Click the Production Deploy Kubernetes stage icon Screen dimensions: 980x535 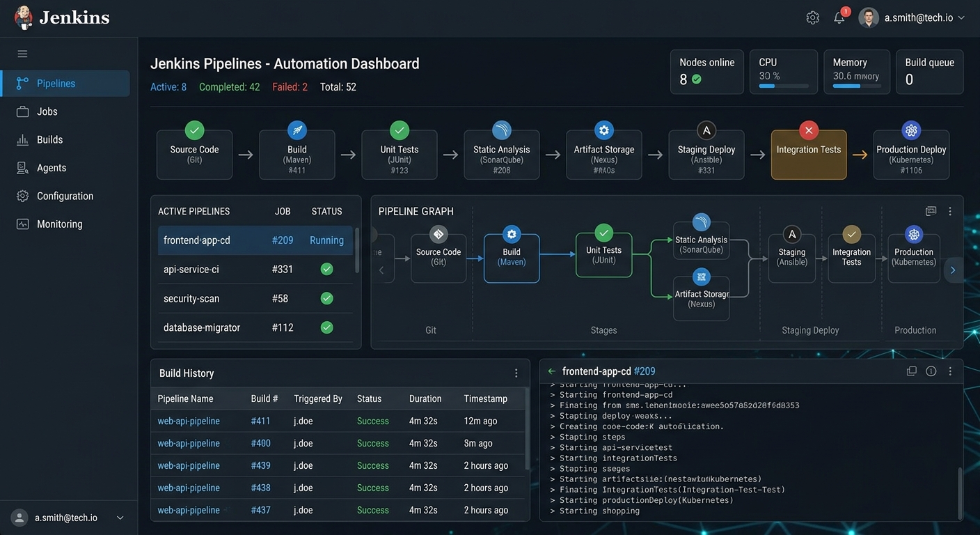[x=910, y=130]
